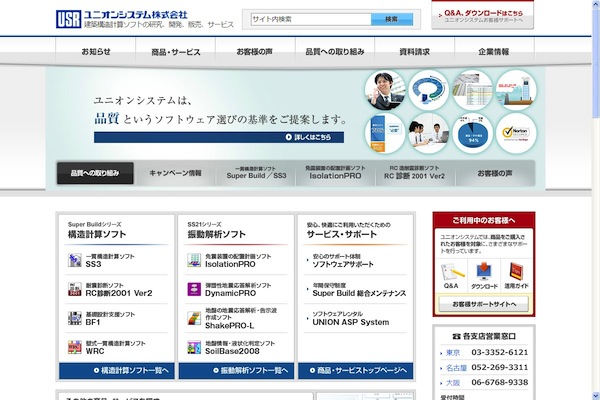Click 商品・サービストップページへ button

coord(355,371)
